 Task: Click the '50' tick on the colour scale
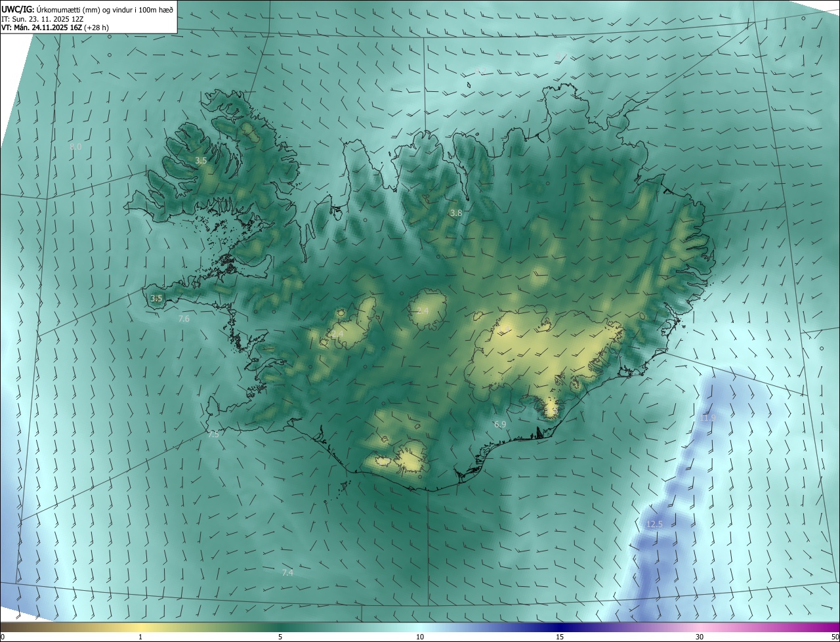(835, 637)
